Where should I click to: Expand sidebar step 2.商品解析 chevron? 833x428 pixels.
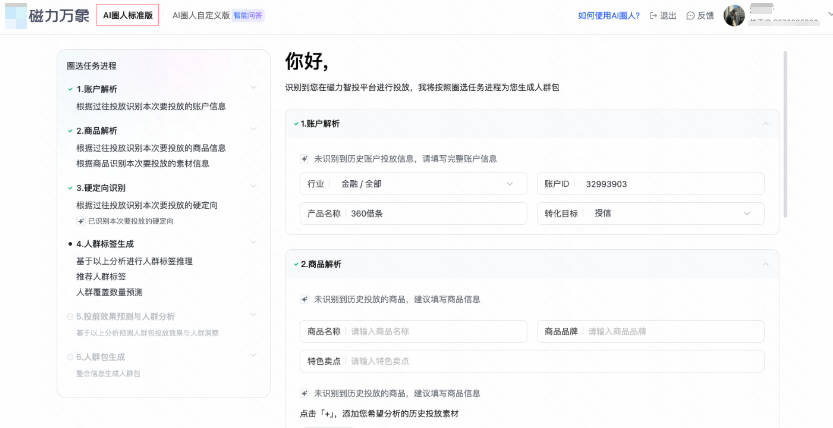coord(253,129)
